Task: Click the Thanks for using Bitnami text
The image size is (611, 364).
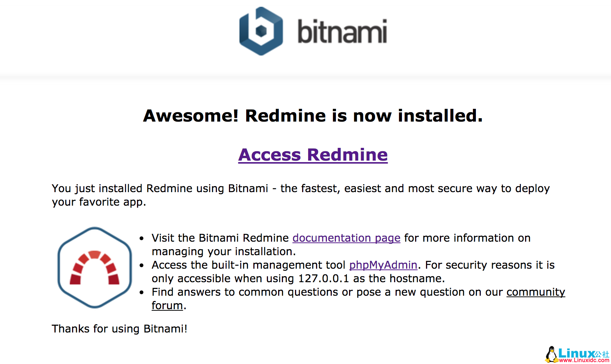Action: (x=119, y=329)
